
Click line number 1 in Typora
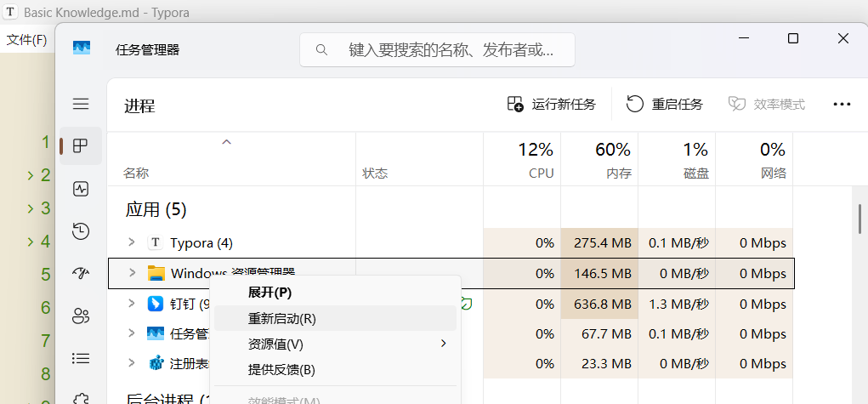46,142
